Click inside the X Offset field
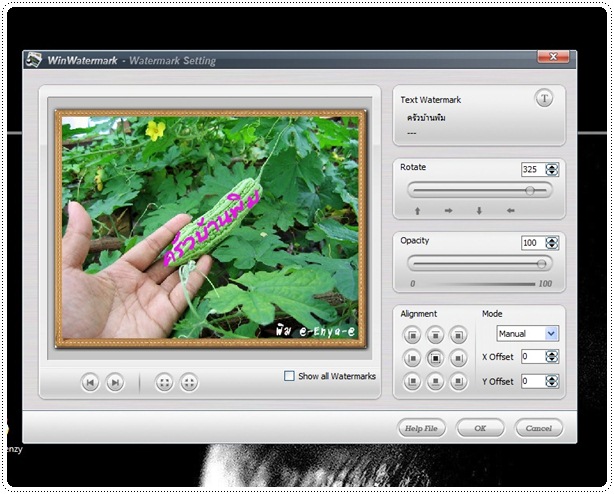614x494 pixels. pos(533,357)
